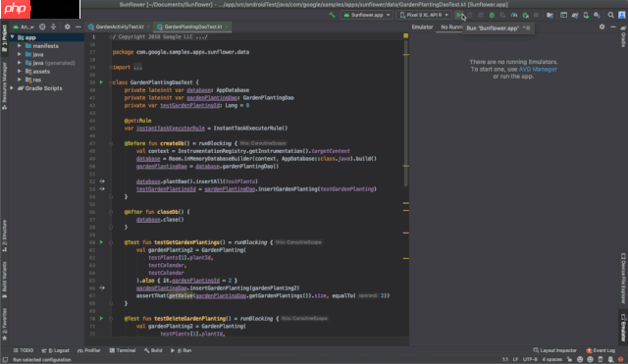Image resolution: width=628 pixels, height=364 pixels.
Task: Open the SDK Manager download icon
Action: point(597,15)
